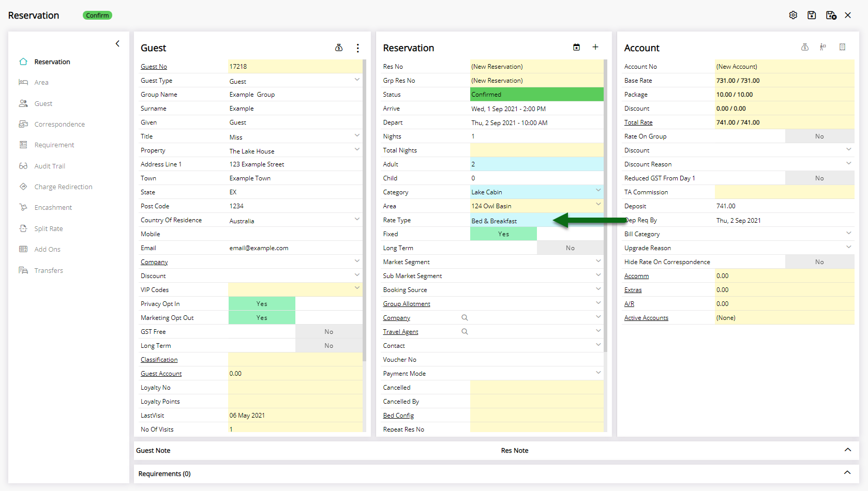The height and width of the screenshot is (491, 868).
Task: Click the Adult count field
Action: (537, 164)
